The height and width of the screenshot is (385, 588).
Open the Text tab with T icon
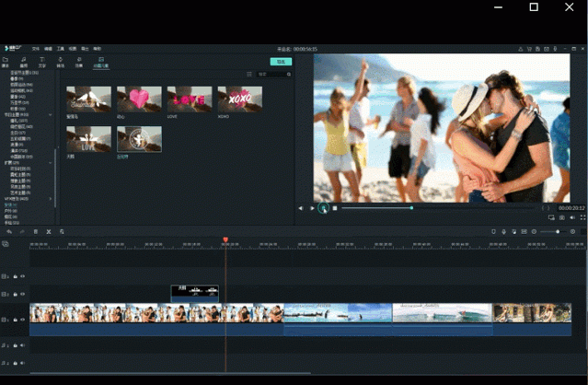(42, 63)
